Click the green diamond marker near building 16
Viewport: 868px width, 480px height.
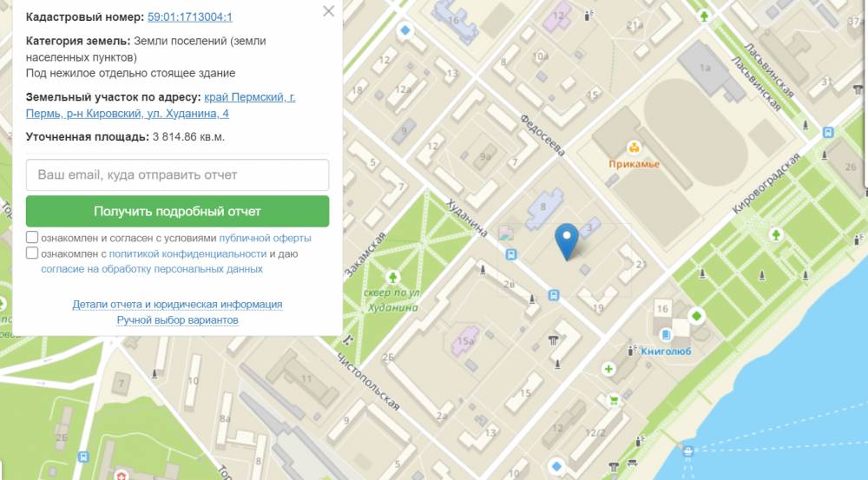[x=696, y=315]
